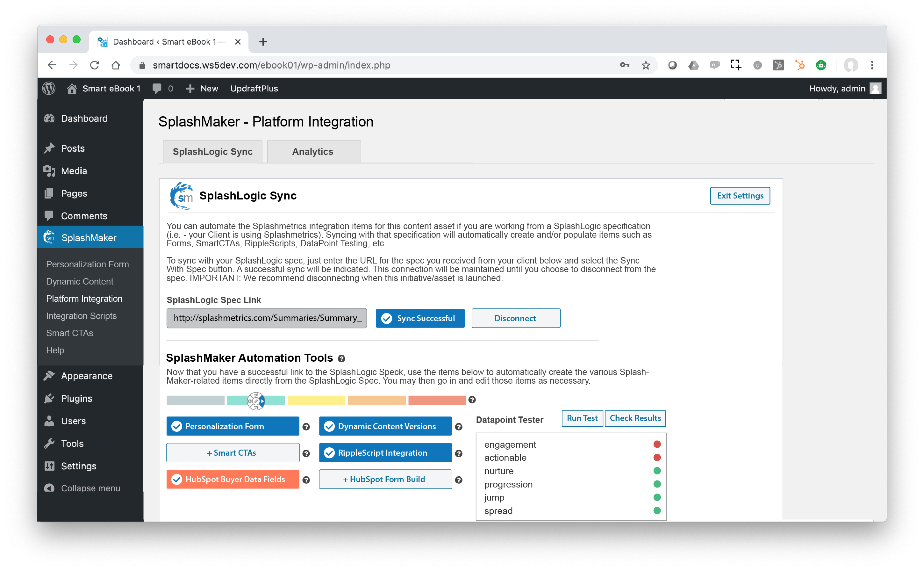This screenshot has width=924, height=571.
Task: Open Media library via camera icon
Action: coord(49,171)
